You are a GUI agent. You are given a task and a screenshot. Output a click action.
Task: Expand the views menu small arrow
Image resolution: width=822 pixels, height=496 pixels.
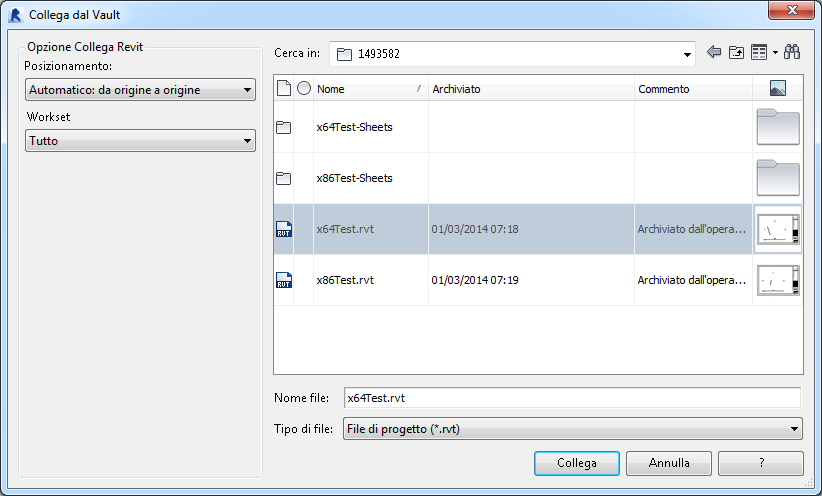click(x=775, y=52)
